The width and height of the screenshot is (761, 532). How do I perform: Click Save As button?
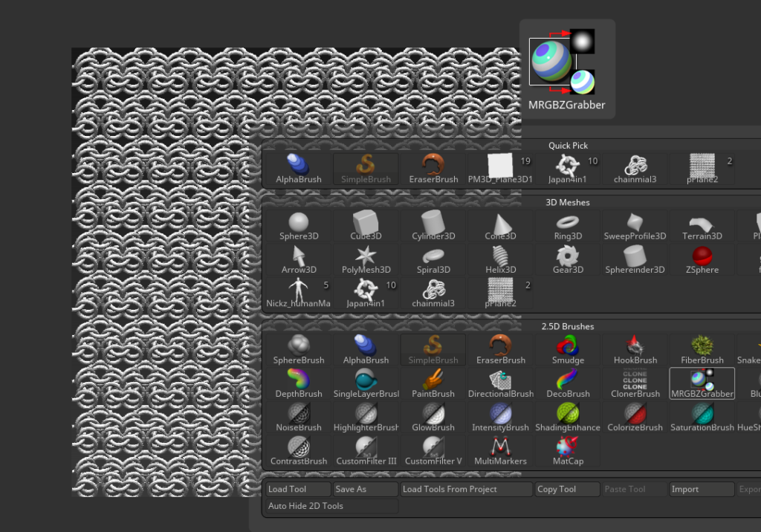coord(366,490)
